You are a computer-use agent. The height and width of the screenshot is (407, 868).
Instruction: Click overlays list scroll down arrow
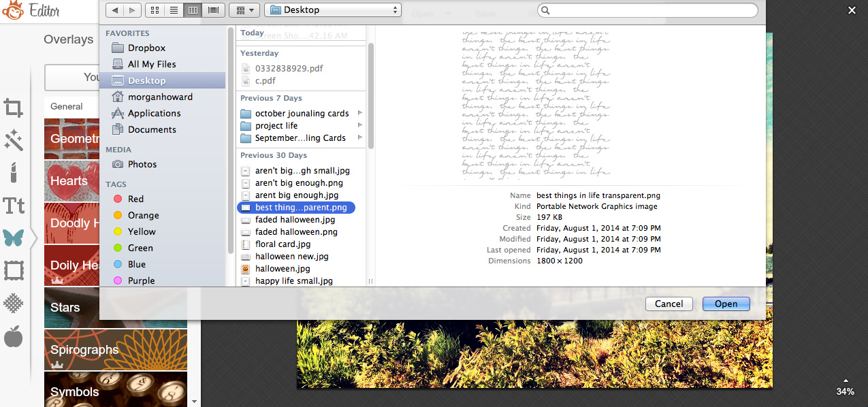[x=195, y=402]
